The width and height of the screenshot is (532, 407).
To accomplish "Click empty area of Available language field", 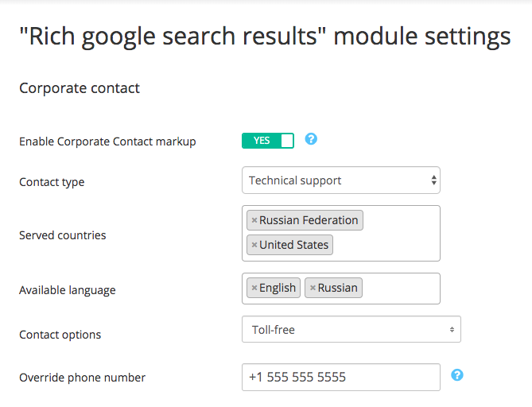I will click(402, 289).
